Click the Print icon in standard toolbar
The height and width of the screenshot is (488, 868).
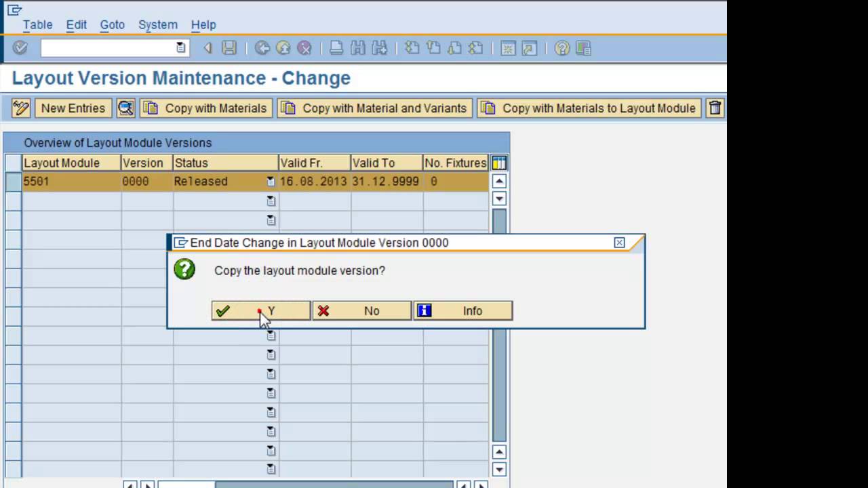[x=336, y=48]
